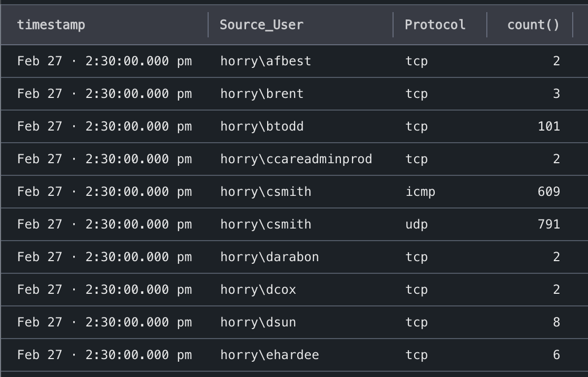588x377 pixels.
Task: Click the Source_User column header
Action: [261, 25]
